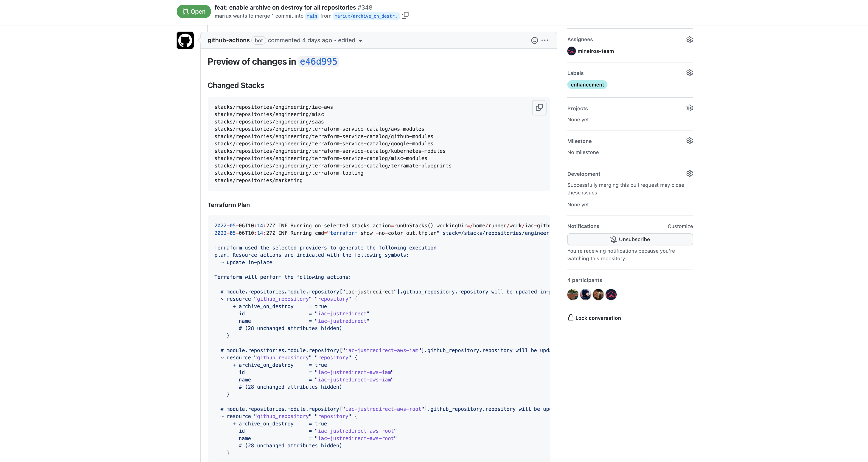The image size is (868, 462).
Task: Open Assignees settings gear
Action: (x=689, y=40)
